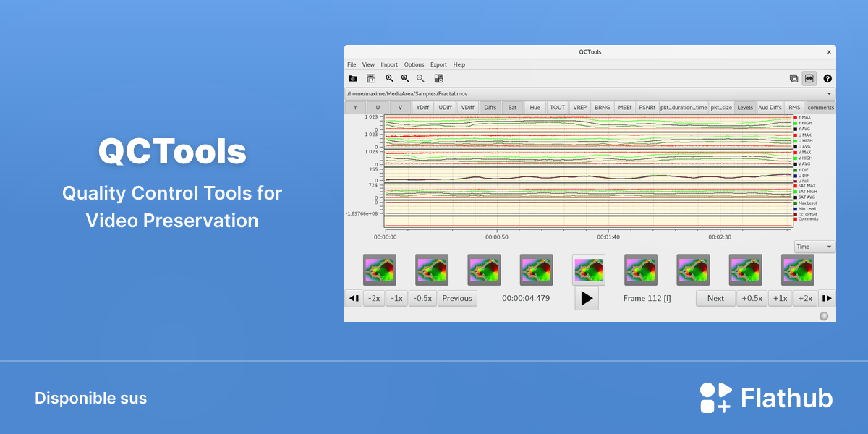Toggle the BRNG graph button
The width and height of the screenshot is (868, 434).
coord(602,107)
